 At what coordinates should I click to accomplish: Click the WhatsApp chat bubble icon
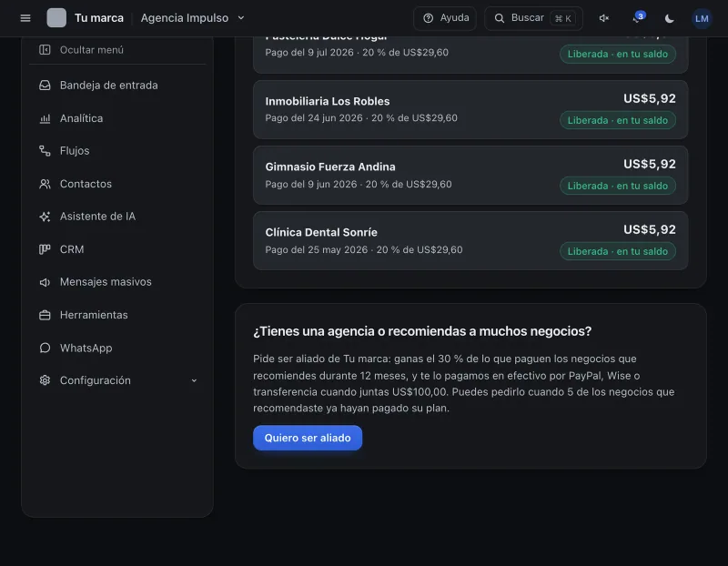click(45, 348)
